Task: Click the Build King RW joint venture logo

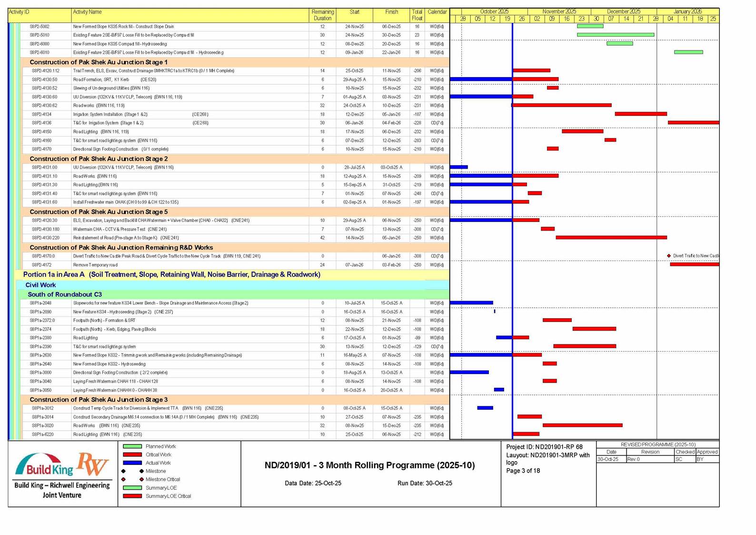Action: click(x=62, y=474)
